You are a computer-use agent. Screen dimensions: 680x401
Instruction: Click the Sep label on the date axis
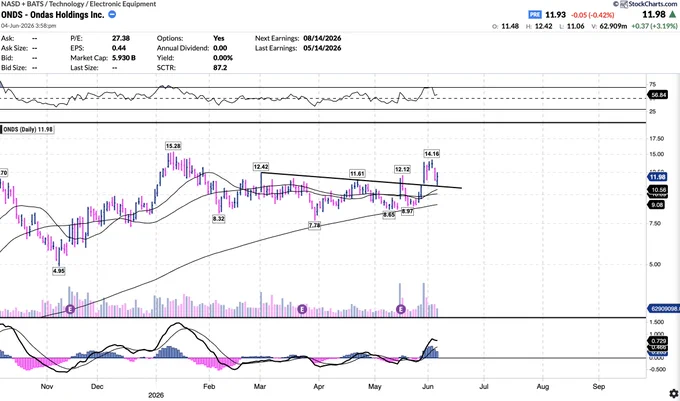click(599, 386)
